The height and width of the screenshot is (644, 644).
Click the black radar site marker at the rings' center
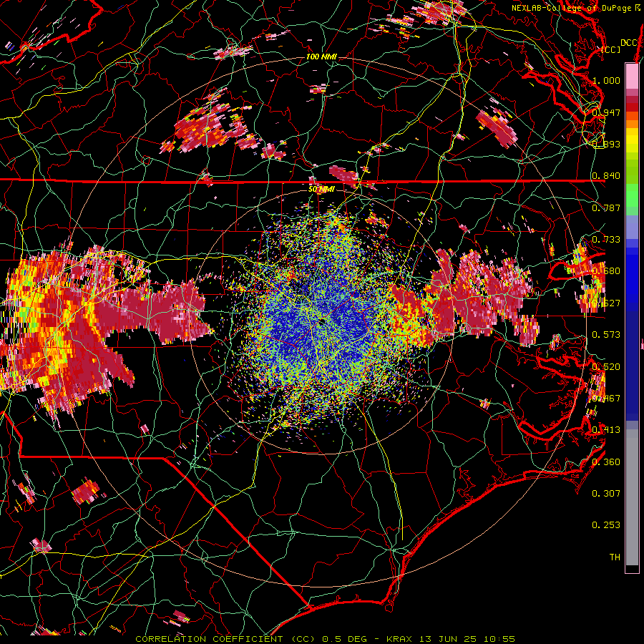pos(321,323)
